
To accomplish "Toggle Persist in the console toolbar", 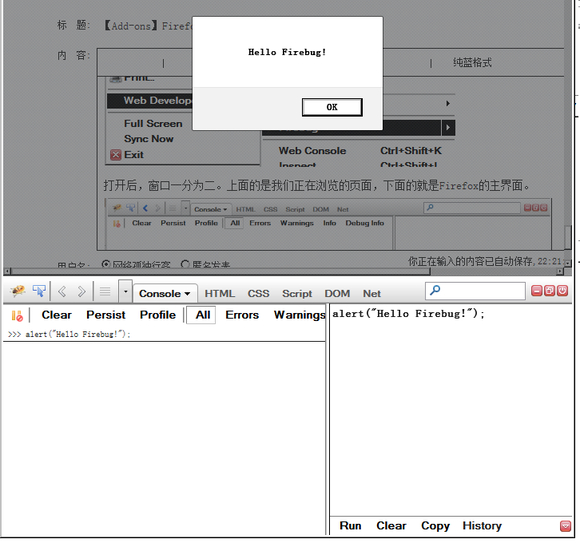I will tap(106, 315).
